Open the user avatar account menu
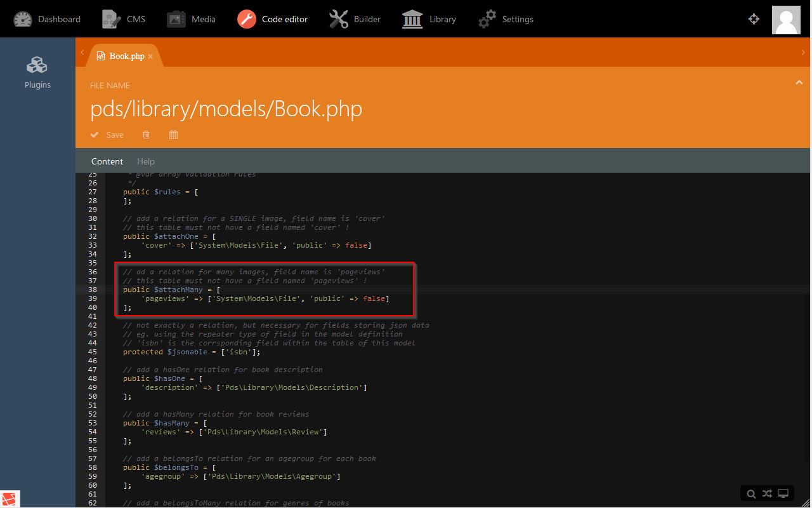Screen dimensions: 812x508 [785, 20]
